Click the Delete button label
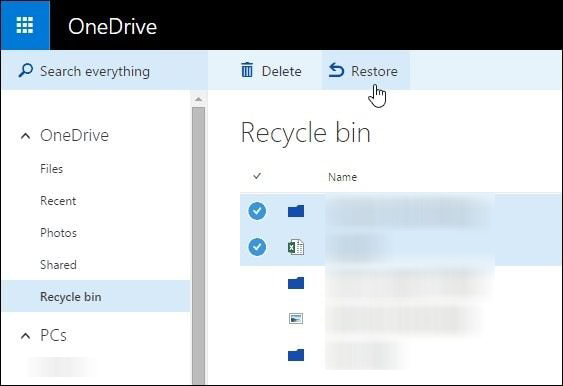Viewport: 563px width, 386px height. tap(282, 71)
